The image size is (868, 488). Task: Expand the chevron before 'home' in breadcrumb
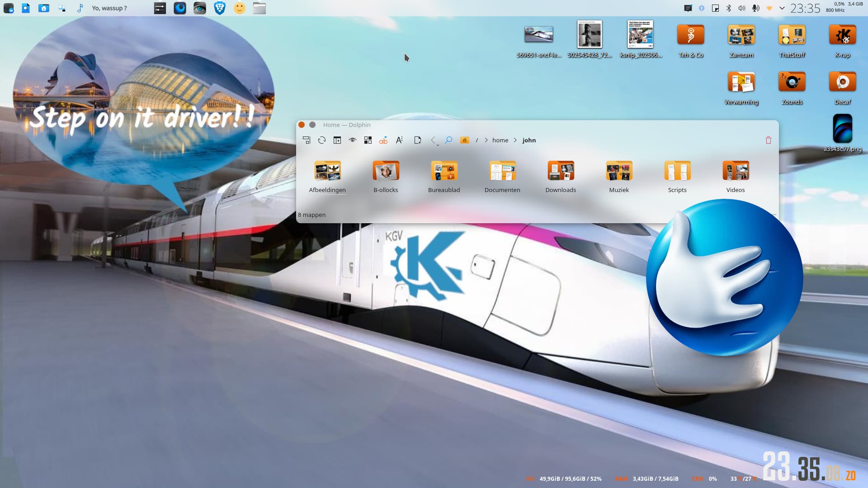coord(486,140)
